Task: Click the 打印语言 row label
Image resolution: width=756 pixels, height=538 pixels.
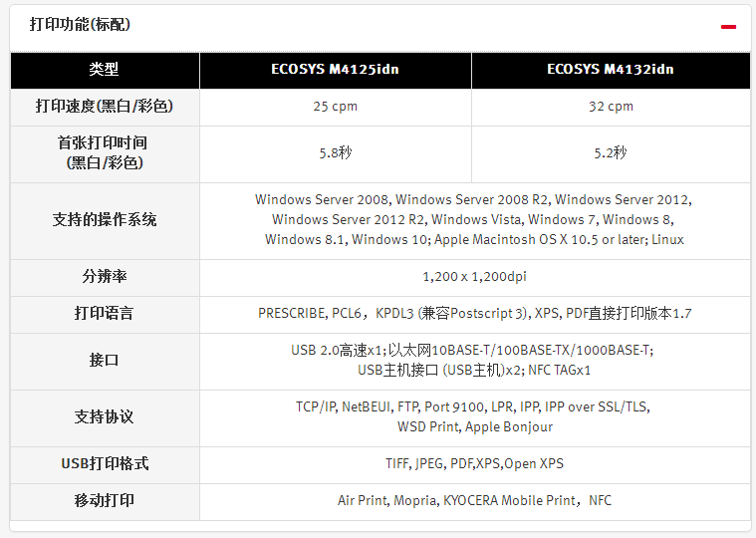Action: (105, 314)
